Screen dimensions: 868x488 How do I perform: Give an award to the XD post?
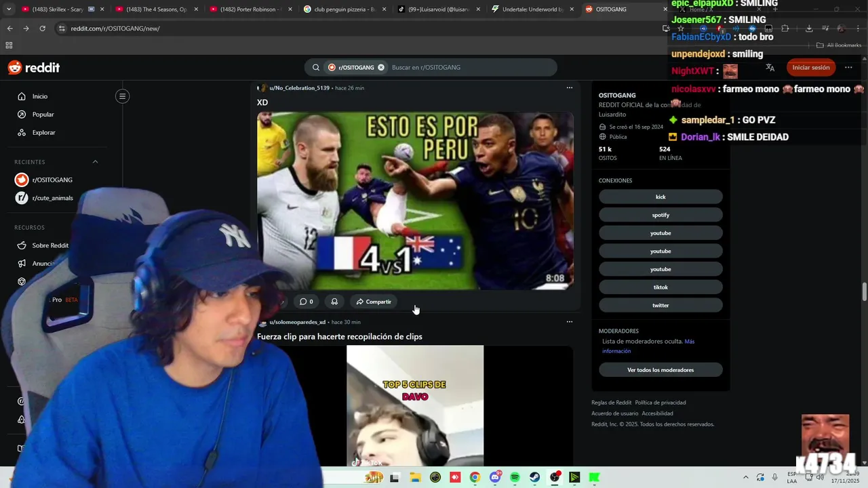(334, 302)
